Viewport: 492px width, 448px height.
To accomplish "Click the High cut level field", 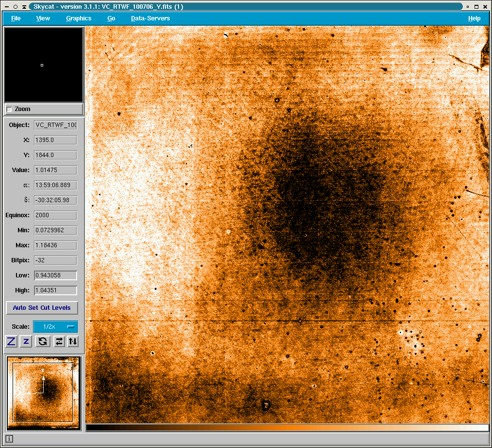I will pyautogui.click(x=55, y=290).
